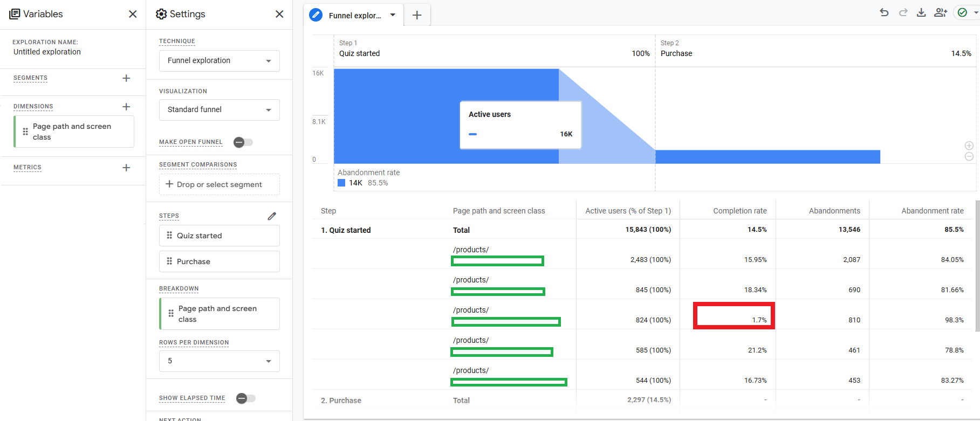Click the 21.2% completion rate cell
Screen dimensions: 980x421
click(x=757, y=350)
